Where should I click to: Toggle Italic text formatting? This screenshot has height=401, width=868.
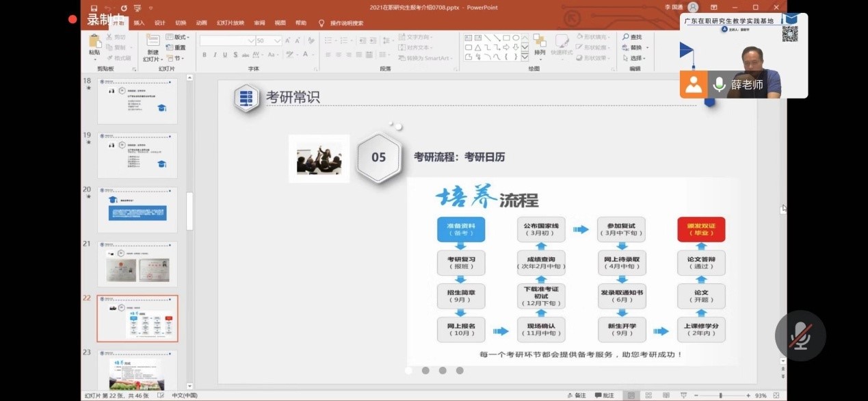[215, 55]
